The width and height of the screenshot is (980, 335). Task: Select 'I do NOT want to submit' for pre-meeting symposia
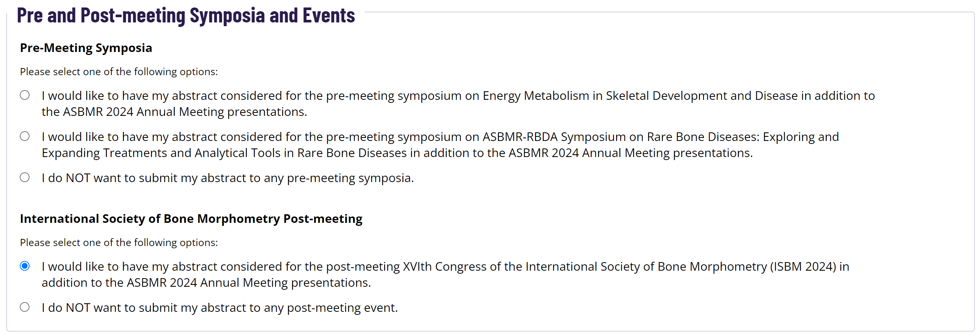pyautogui.click(x=24, y=177)
